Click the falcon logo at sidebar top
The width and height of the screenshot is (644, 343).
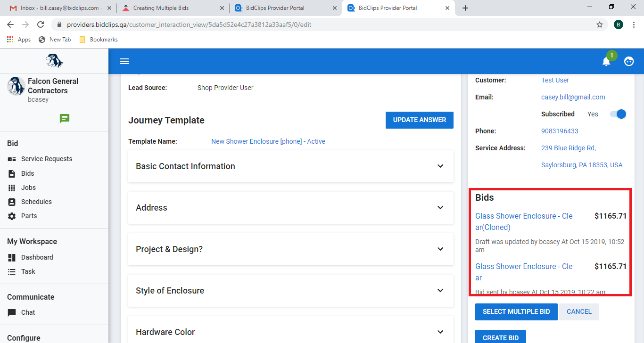(x=54, y=61)
